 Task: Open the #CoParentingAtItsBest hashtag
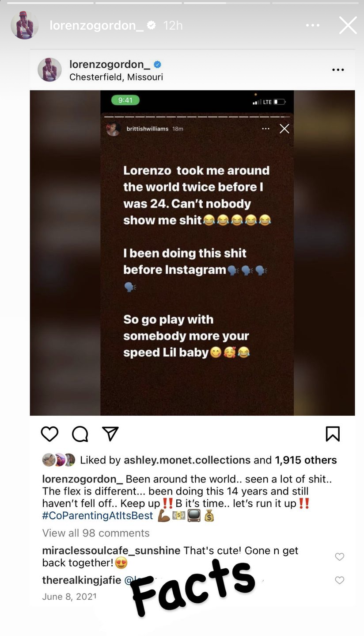pyautogui.click(x=98, y=515)
